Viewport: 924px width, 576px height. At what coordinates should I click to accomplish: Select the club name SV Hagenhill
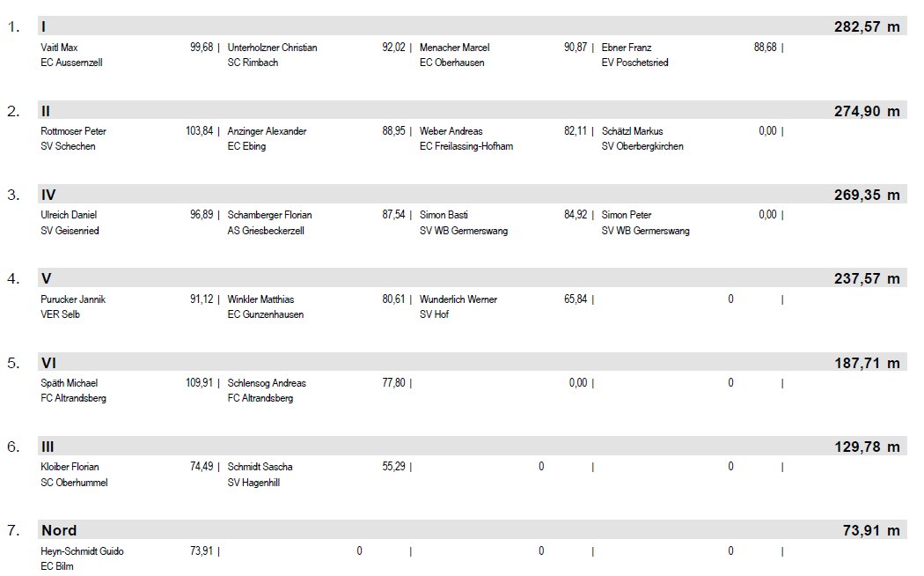[x=253, y=483]
